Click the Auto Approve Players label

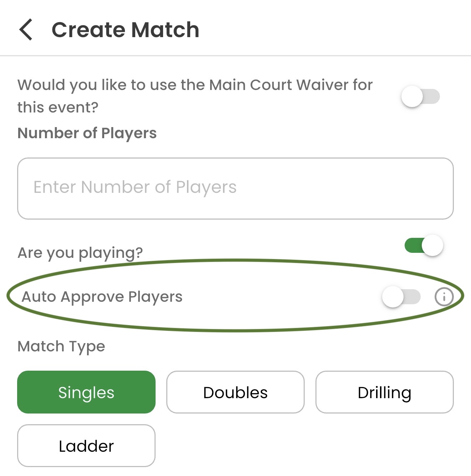[102, 297]
